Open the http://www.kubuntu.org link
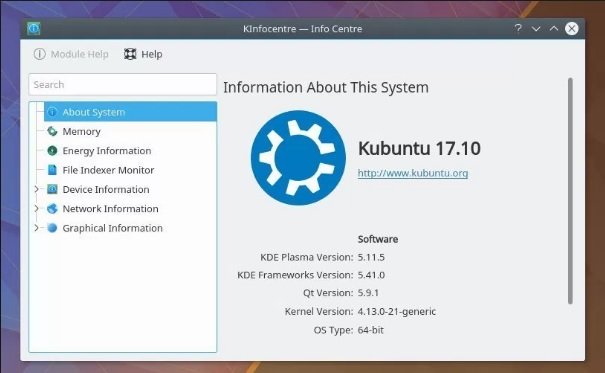Image resolution: width=605 pixels, height=373 pixels. coord(413,173)
